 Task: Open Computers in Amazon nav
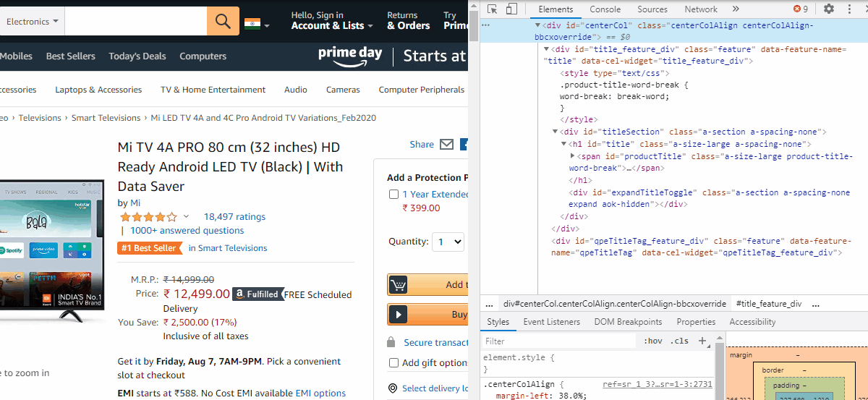(x=203, y=56)
